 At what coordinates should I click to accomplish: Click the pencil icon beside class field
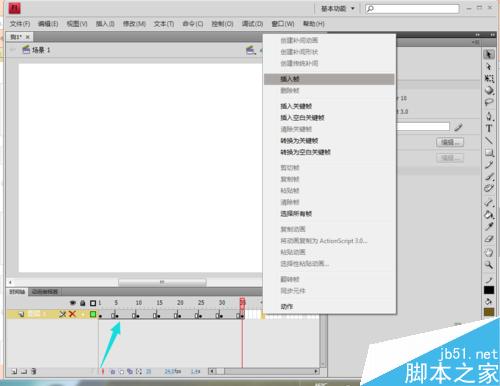point(458,127)
